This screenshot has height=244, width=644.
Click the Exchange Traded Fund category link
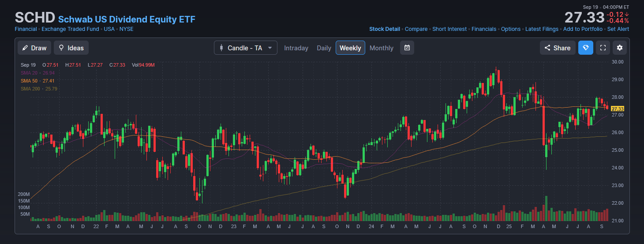pyautogui.click(x=70, y=29)
